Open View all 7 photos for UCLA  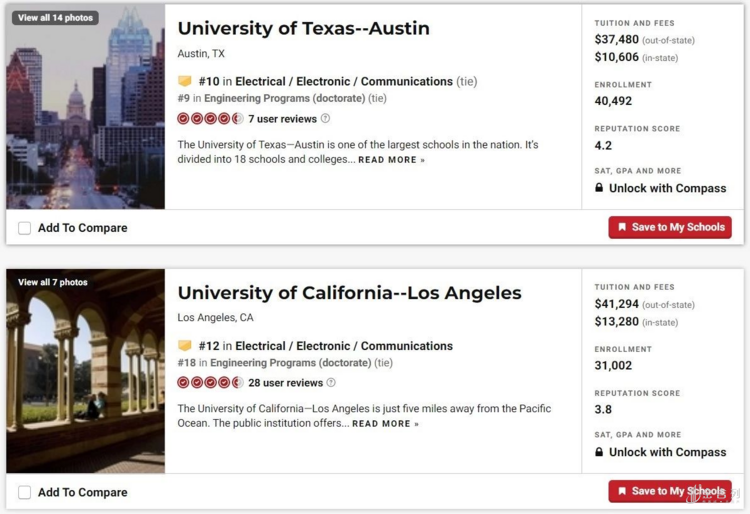(52, 282)
